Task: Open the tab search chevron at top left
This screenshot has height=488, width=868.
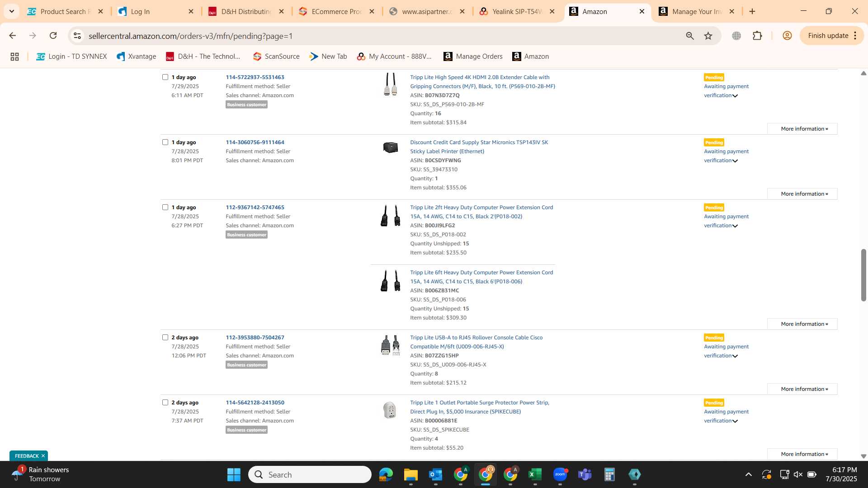Action: [x=12, y=11]
